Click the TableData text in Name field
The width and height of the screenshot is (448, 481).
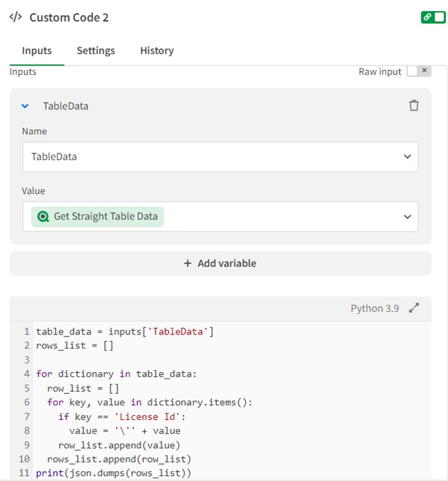54,157
